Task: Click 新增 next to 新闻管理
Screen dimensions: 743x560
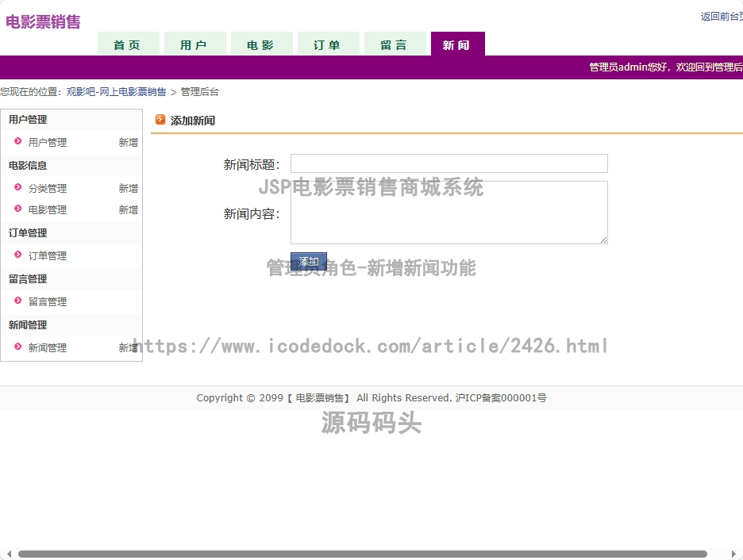Action: pos(128,347)
